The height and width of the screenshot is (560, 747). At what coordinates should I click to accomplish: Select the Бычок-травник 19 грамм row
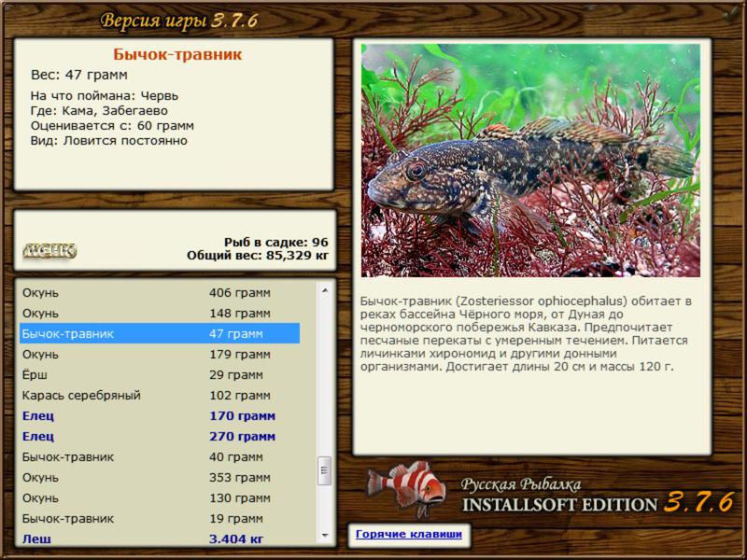[160, 518]
